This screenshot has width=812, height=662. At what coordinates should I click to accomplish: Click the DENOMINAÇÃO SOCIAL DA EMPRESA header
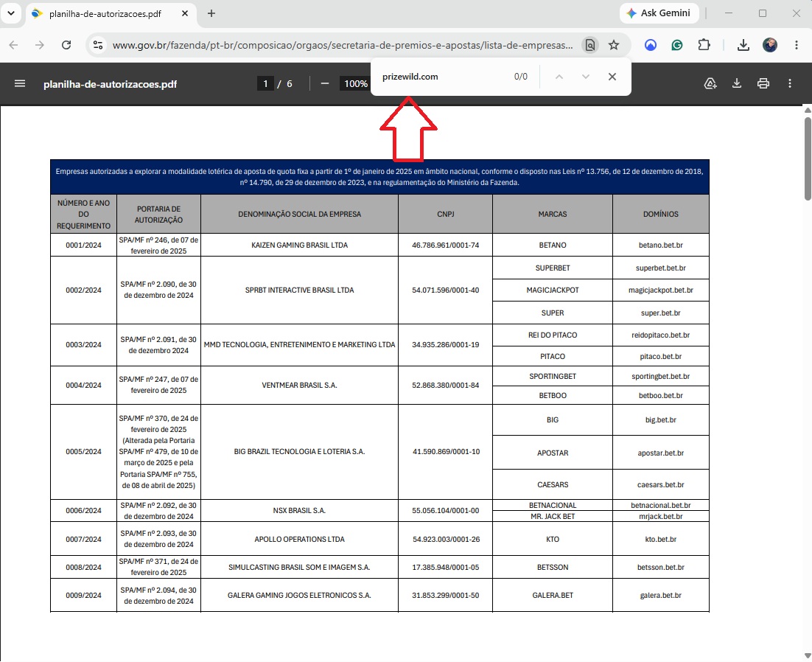coord(299,214)
